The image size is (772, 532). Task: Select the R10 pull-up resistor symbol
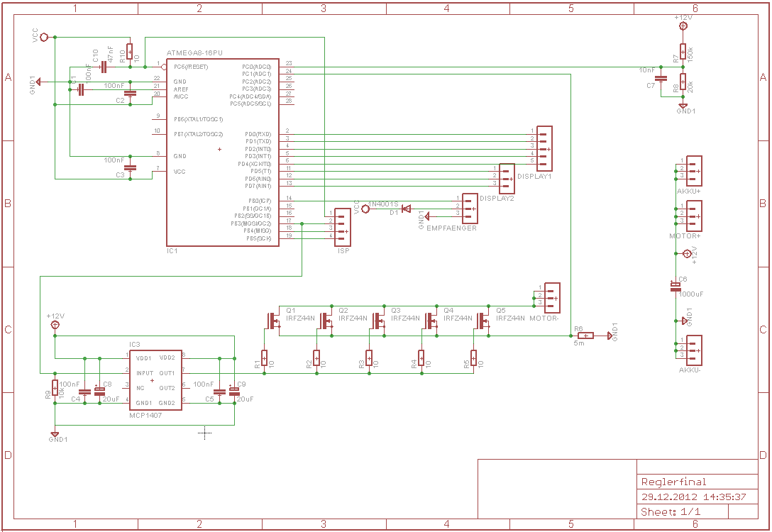coord(130,51)
